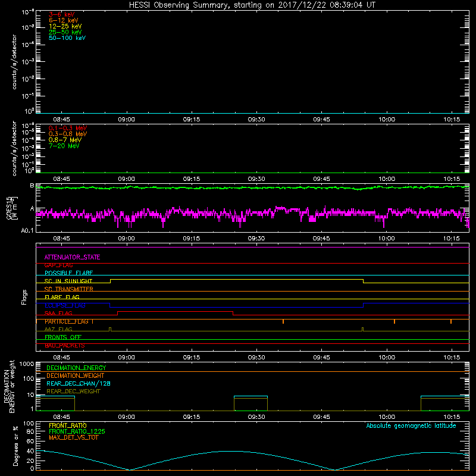This screenshot has width=476, height=476.
Task: Pick the FLARE_FLAG label
Action: point(62,297)
